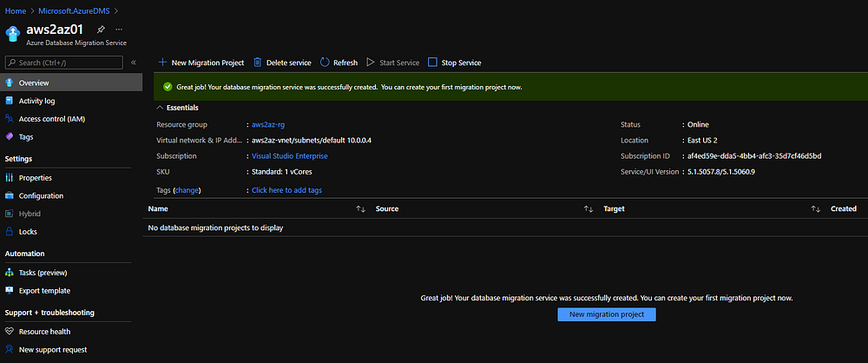The image size is (868, 363).
Task: Click here to add tags link
Action: click(286, 190)
